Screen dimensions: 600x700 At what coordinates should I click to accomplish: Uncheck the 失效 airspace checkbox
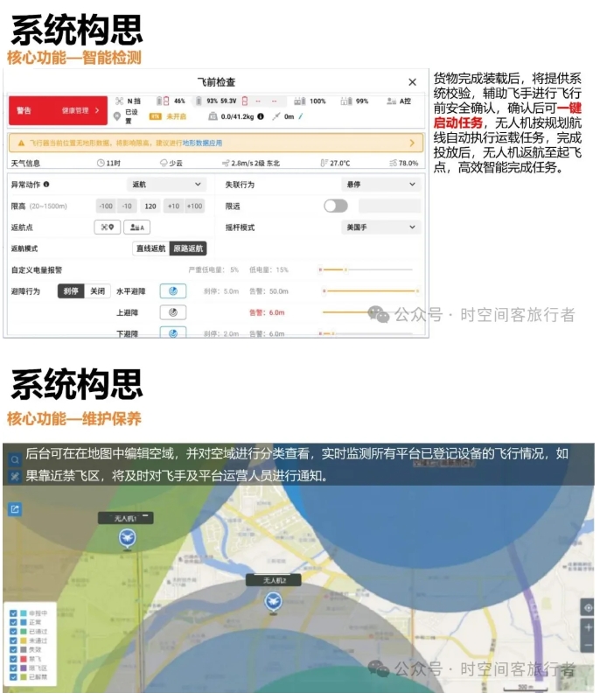pos(13,650)
